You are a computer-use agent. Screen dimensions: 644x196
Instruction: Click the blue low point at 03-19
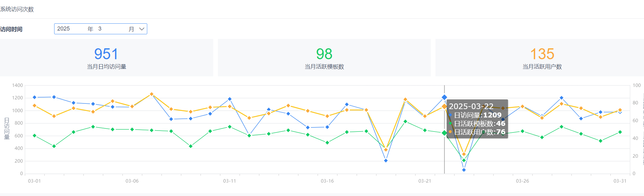coord(386,160)
